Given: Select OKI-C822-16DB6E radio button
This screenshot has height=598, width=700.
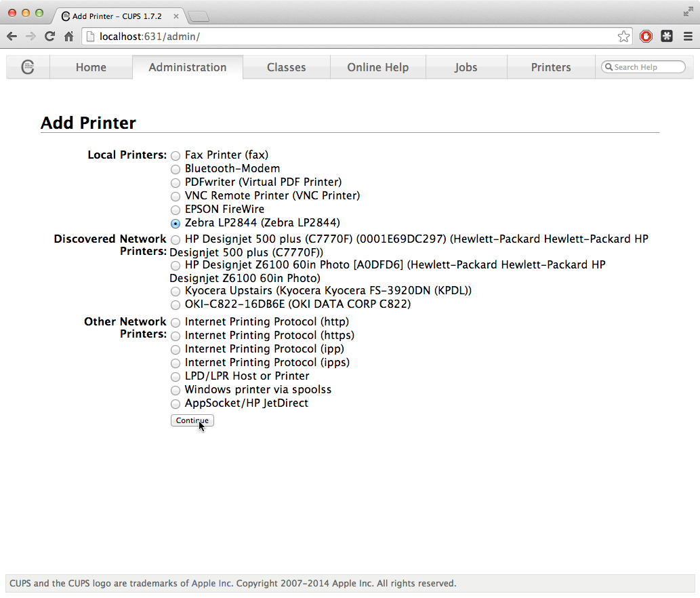Looking at the screenshot, I should (176, 305).
